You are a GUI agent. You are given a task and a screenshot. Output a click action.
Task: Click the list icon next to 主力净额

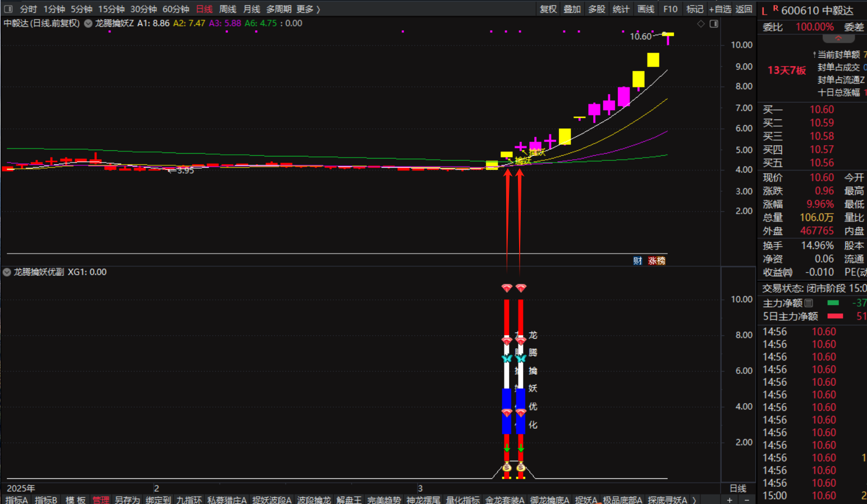809,303
